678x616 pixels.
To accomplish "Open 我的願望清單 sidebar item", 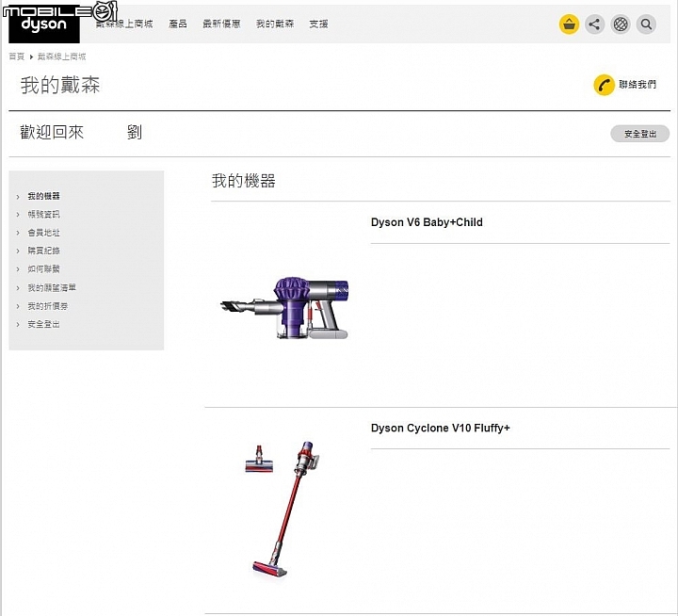I will pos(52,287).
